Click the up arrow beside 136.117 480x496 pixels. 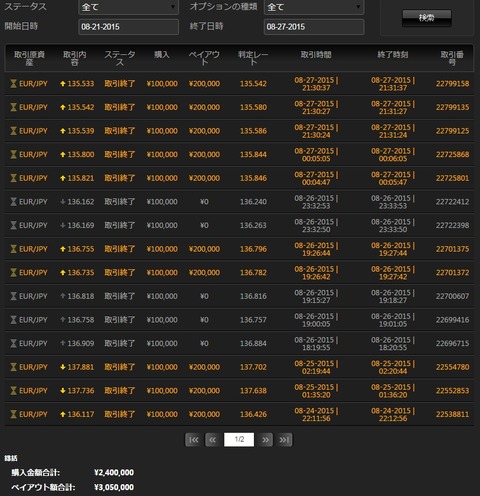(x=63, y=415)
